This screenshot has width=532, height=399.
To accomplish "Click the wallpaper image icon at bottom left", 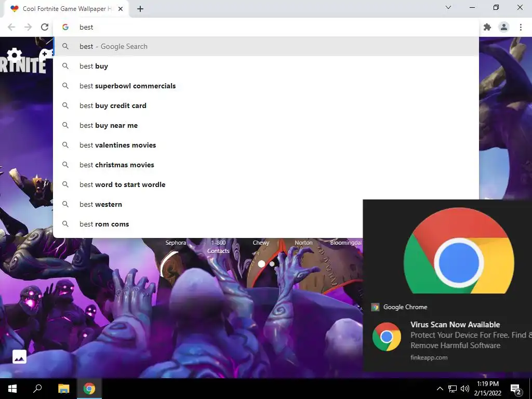I will click(19, 356).
